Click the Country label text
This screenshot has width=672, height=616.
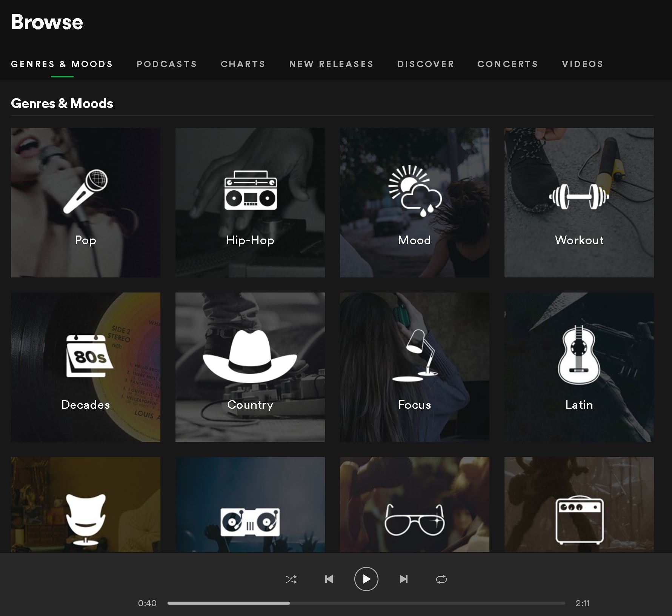click(250, 405)
